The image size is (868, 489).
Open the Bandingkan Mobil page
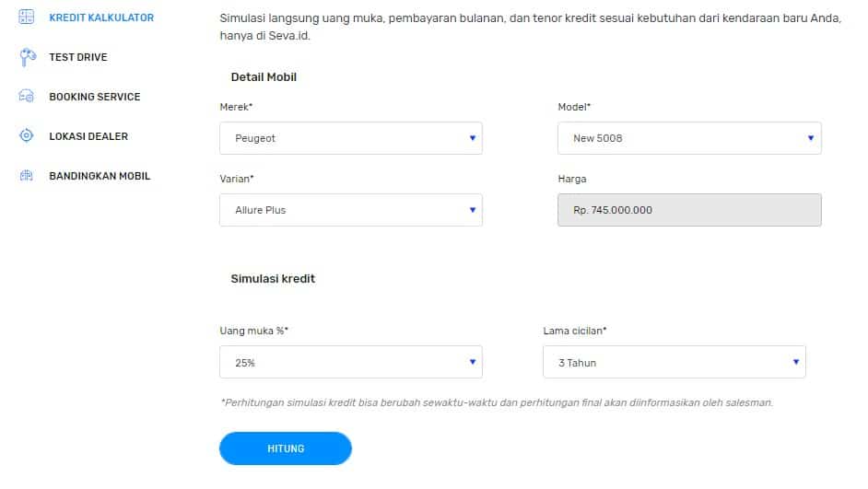[100, 176]
